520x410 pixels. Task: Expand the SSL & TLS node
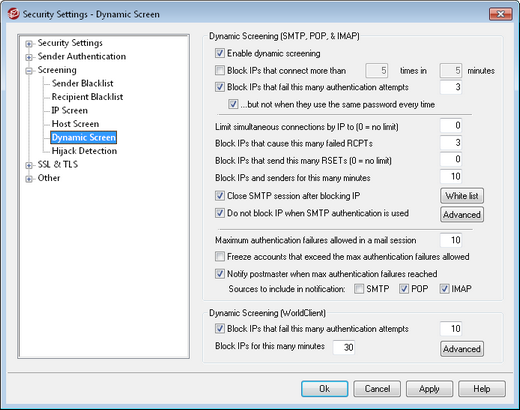[29, 165]
